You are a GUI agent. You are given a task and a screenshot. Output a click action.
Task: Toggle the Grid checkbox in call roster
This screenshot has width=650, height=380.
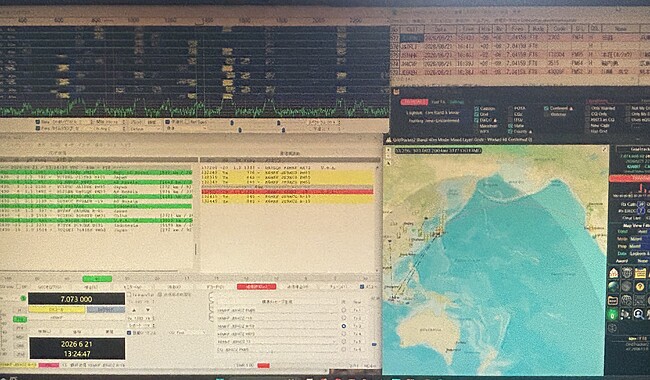point(476,114)
